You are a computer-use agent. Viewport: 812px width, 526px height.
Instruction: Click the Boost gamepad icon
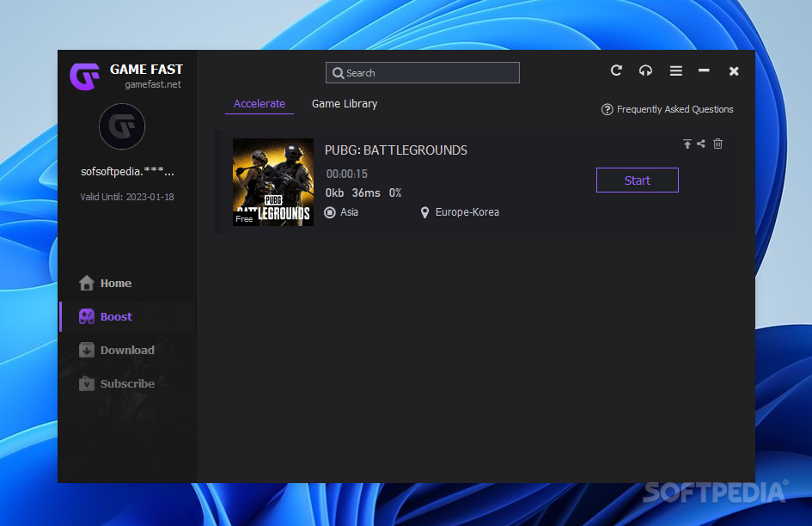coord(87,316)
